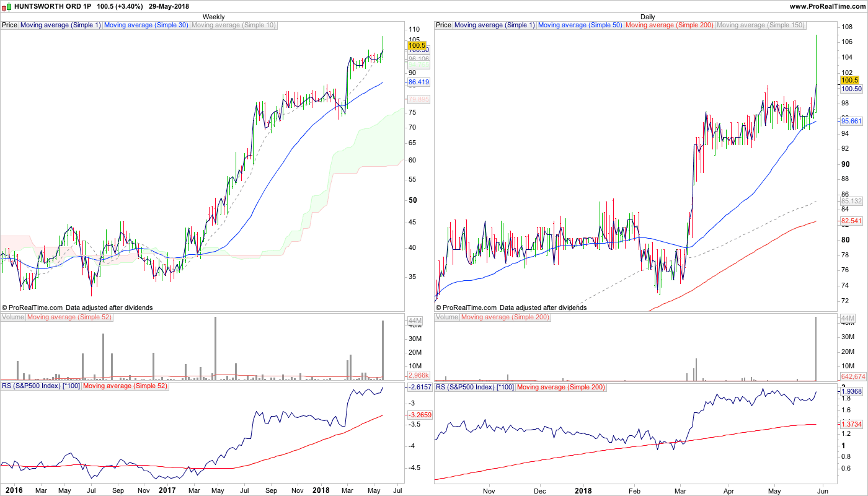Click RS (S&P500 Index) label in Weekly panel

[x=41, y=386]
